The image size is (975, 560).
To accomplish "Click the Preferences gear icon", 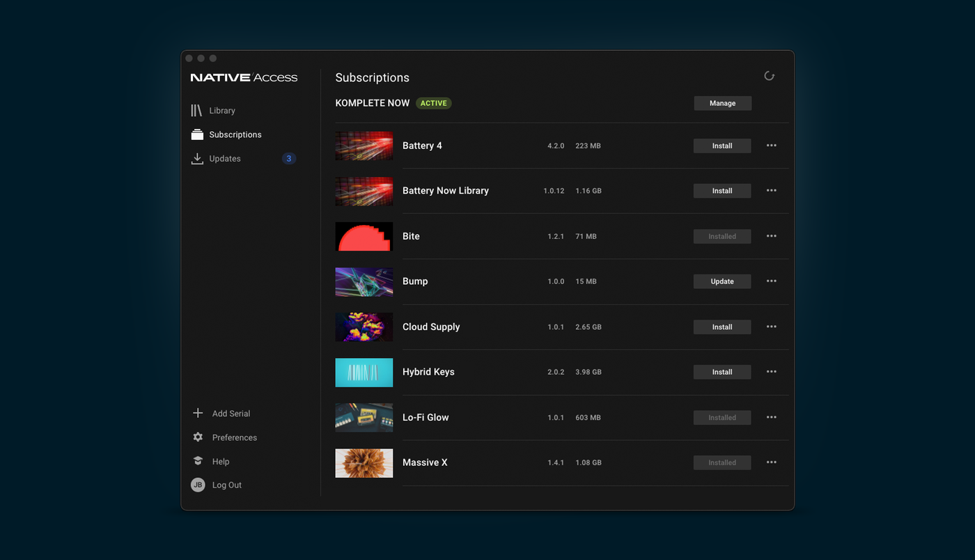I will [198, 437].
